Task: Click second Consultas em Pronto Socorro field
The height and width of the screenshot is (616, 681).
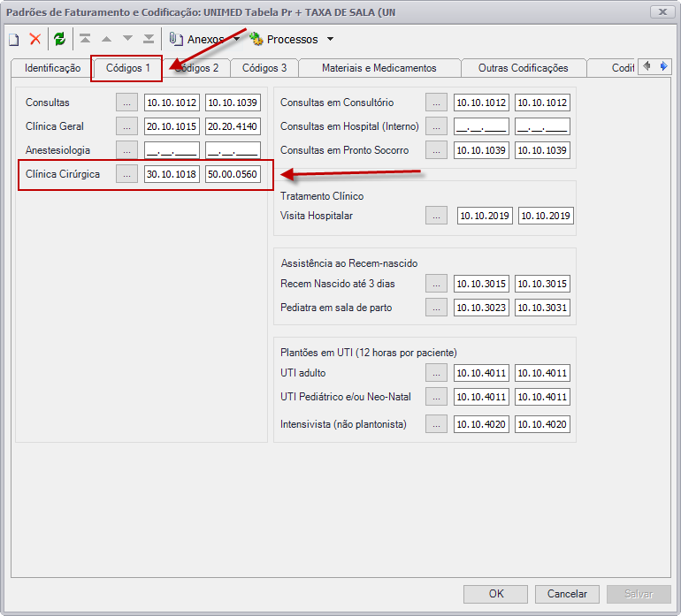Action: coord(542,150)
